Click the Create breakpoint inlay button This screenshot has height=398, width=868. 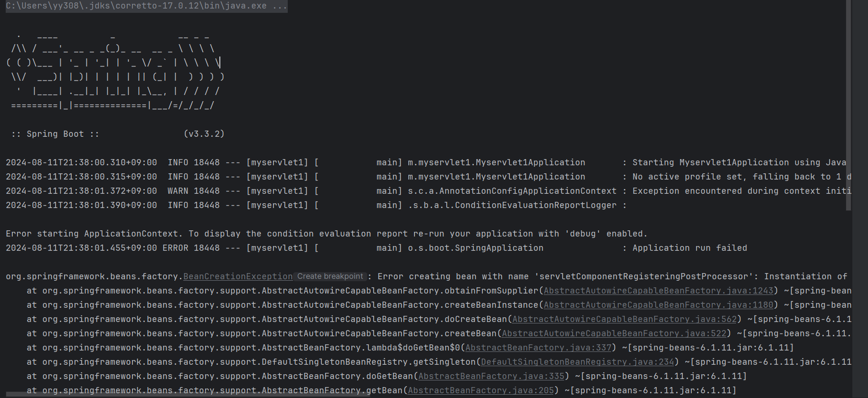pyautogui.click(x=330, y=276)
